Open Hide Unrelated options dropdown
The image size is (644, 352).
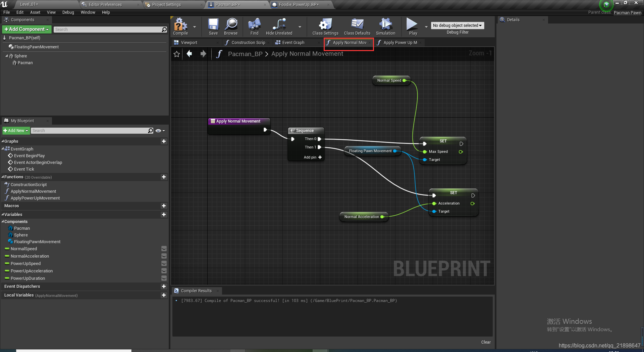tap(300, 27)
